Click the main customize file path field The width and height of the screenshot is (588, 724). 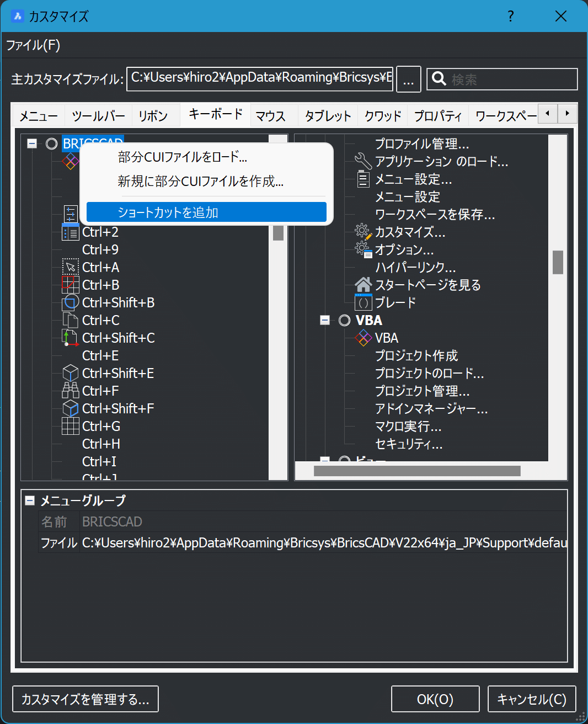(x=261, y=78)
